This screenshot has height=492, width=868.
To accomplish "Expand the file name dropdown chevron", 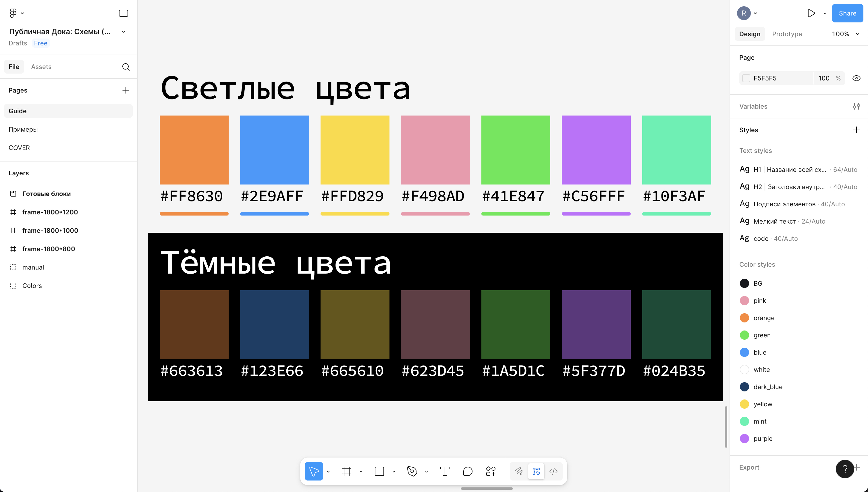I will coord(123,32).
